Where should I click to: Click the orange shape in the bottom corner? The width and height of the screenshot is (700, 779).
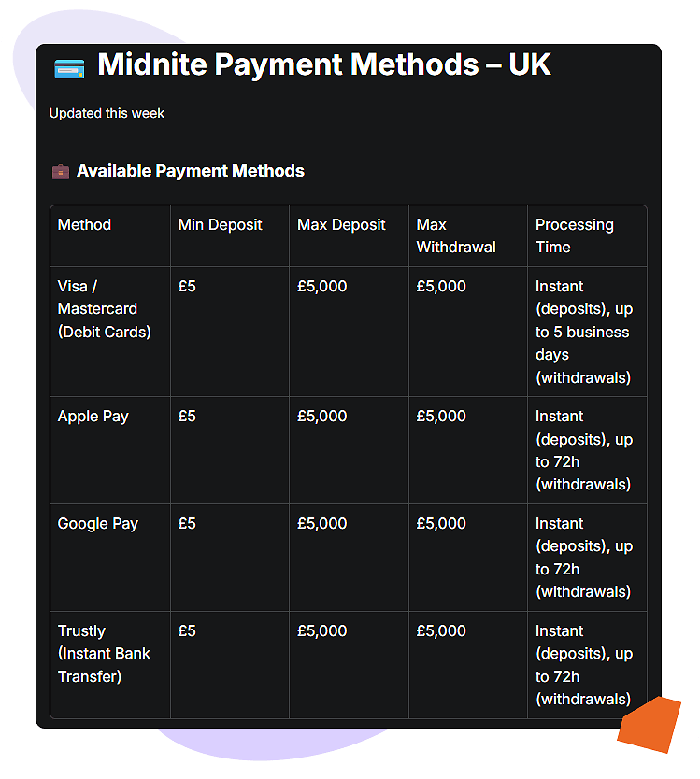(650, 724)
